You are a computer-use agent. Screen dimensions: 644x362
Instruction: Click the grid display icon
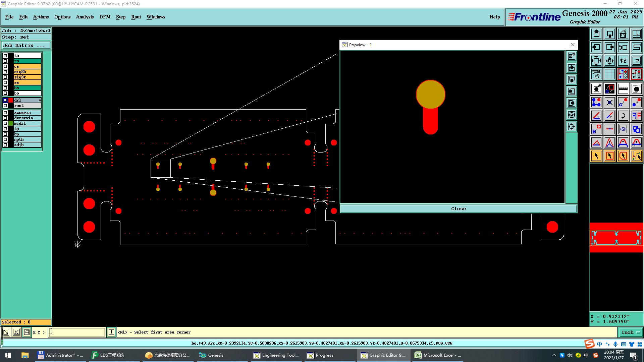click(609, 74)
